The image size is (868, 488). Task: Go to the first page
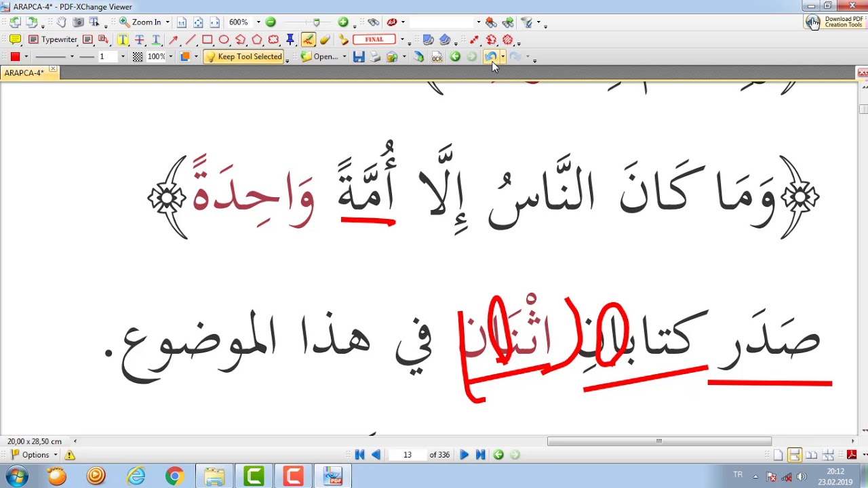(x=359, y=455)
